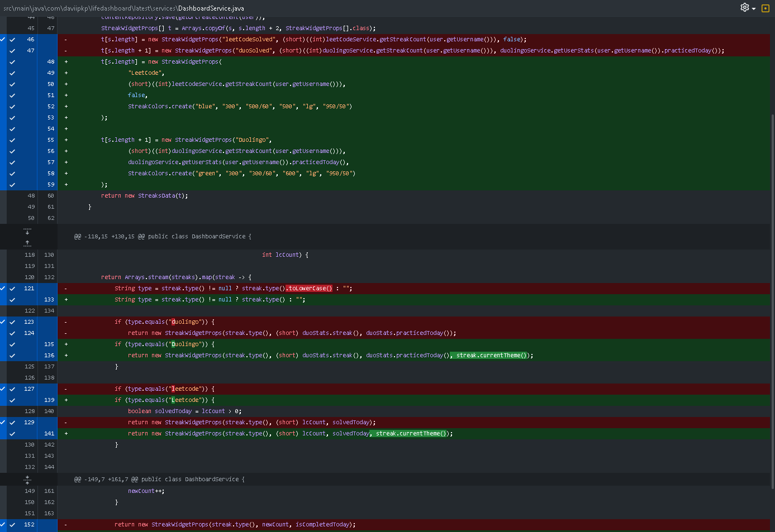Uncheck deleted line 46 checkmark
The height and width of the screenshot is (532, 775).
[12, 40]
